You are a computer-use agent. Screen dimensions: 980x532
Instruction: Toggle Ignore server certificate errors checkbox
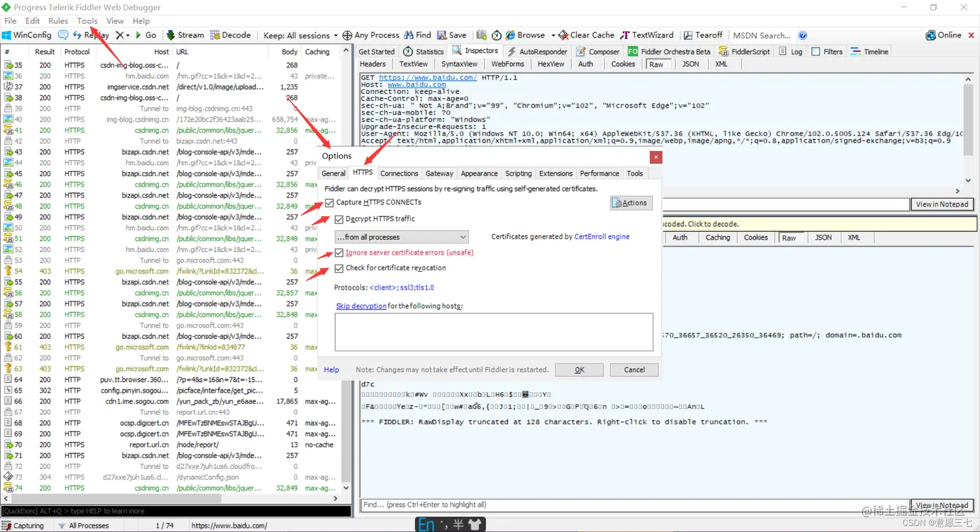tap(339, 253)
